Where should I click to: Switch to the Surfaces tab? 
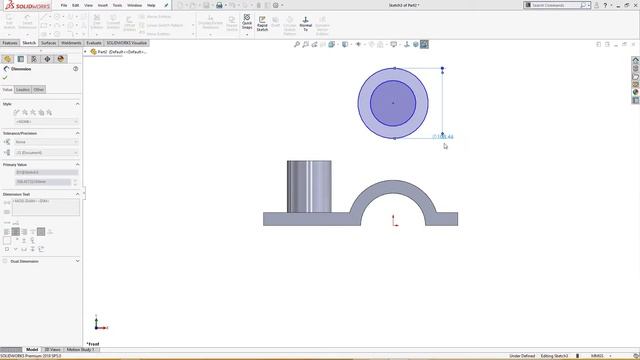pyautogui.click(x=48, y=43)
